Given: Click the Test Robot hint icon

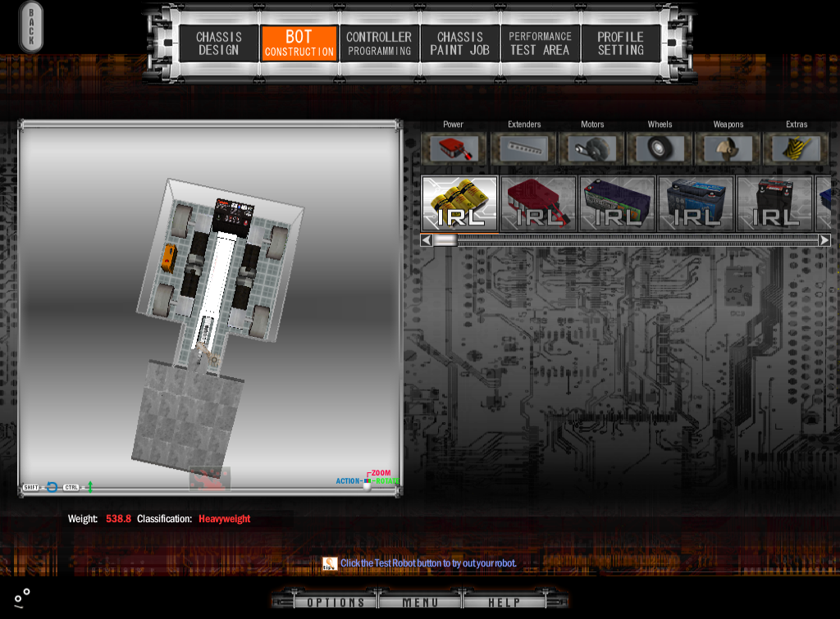Looking at the screenshot, I should [x=330, y=563].
